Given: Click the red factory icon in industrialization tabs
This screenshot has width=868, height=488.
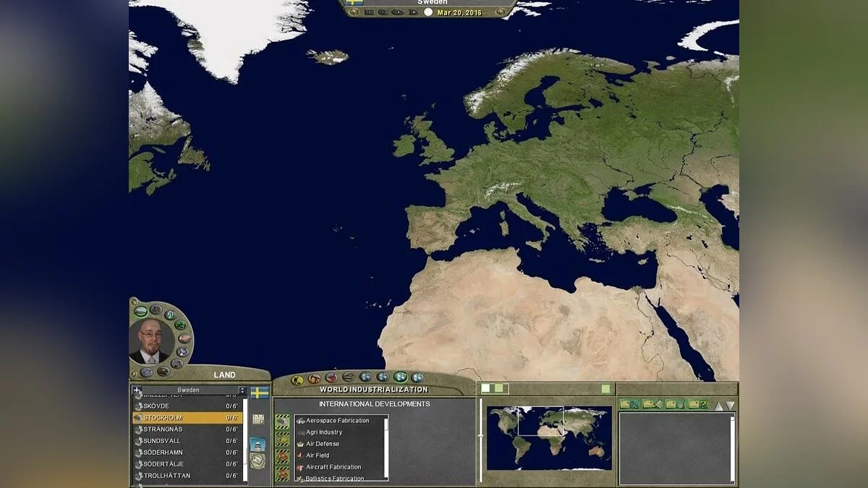Looking at the screenshot, I should [331, 377].
